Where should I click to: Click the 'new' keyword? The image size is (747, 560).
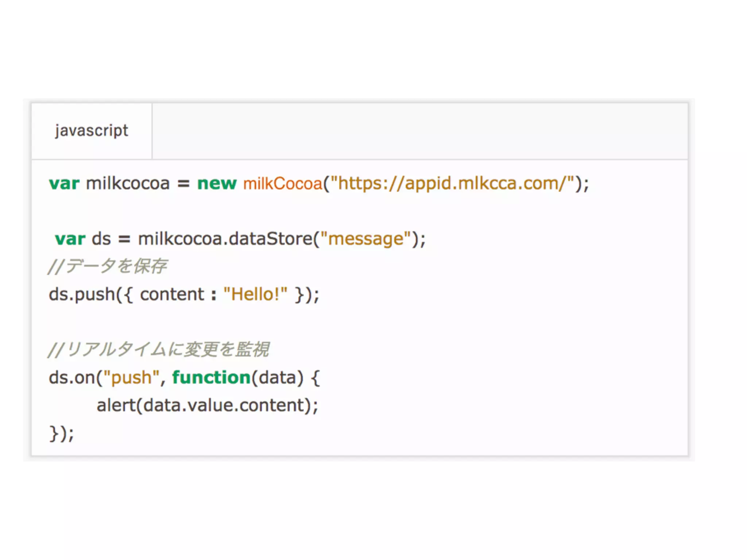tap(217, 183)
